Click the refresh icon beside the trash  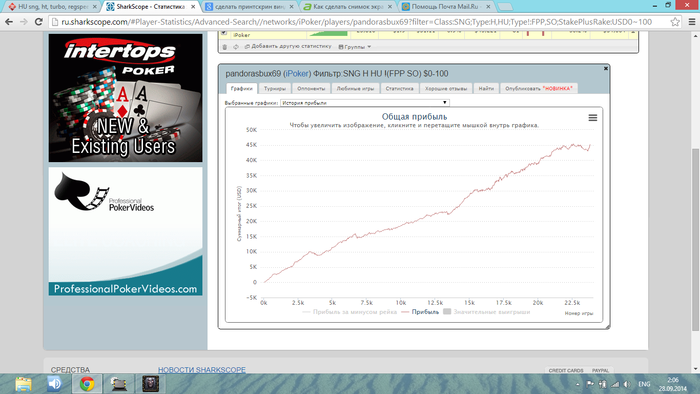[x=236, y=46]
